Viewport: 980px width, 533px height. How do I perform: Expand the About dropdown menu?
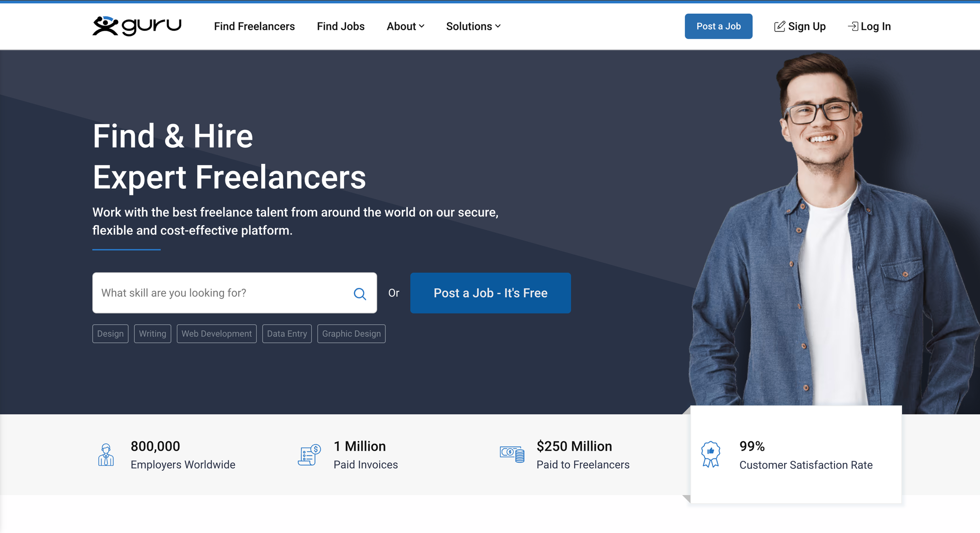[405, 26]
